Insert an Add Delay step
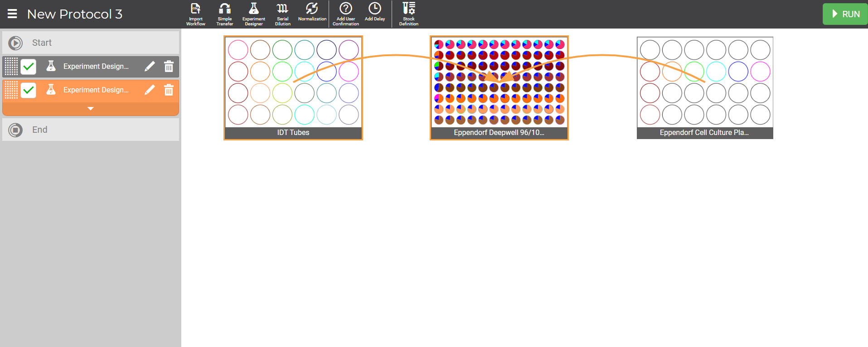This screenshot has width=868, height=347. pos(375,12)
